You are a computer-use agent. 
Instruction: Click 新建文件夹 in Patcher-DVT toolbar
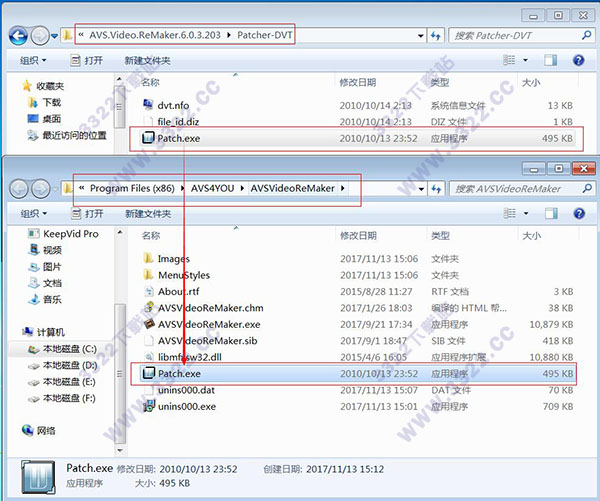(x=147, y=60)
